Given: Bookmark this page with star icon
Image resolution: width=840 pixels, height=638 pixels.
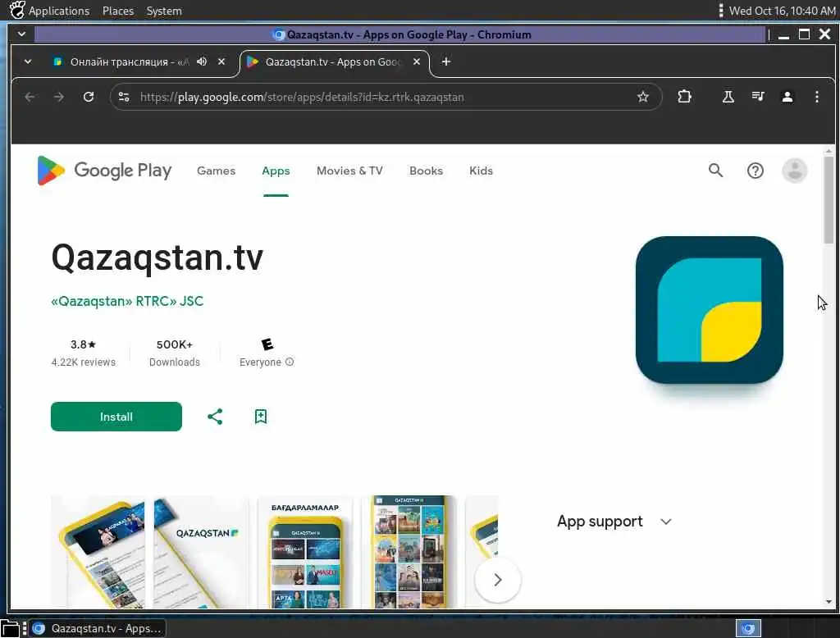Looking at the screenshot, I should pyautogui.click(x=643, y=97).
